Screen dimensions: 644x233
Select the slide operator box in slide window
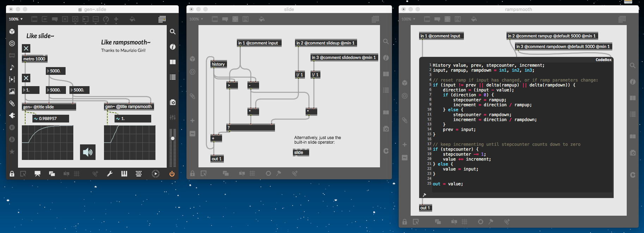[301, 153]
